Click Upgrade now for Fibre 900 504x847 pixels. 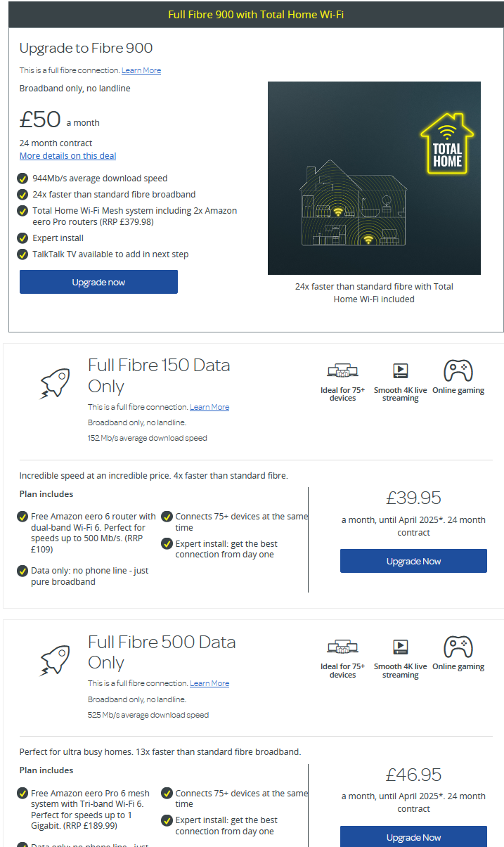pos(98,282)
